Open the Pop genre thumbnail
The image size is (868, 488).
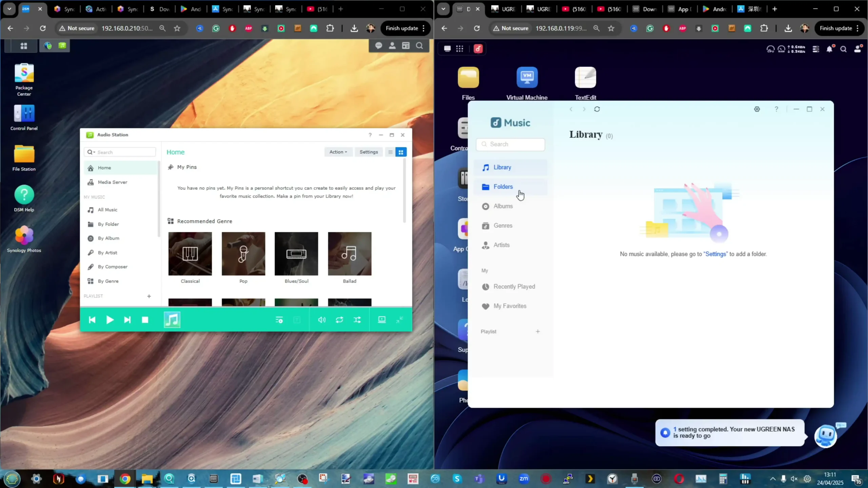coord(243,254)
